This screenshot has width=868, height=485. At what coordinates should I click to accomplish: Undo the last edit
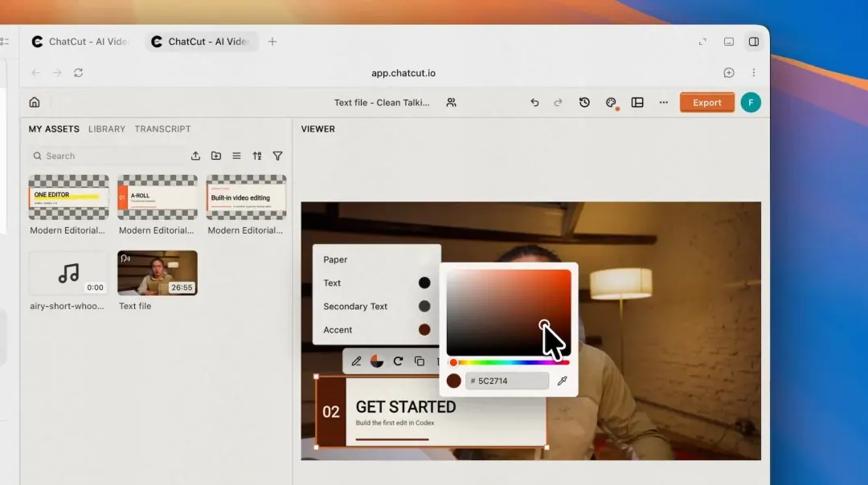tap(534, 102)
